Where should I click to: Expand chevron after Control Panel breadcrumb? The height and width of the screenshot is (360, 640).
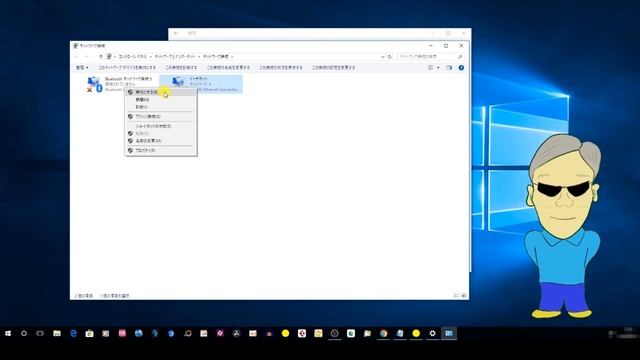click(x=151, y=56)
